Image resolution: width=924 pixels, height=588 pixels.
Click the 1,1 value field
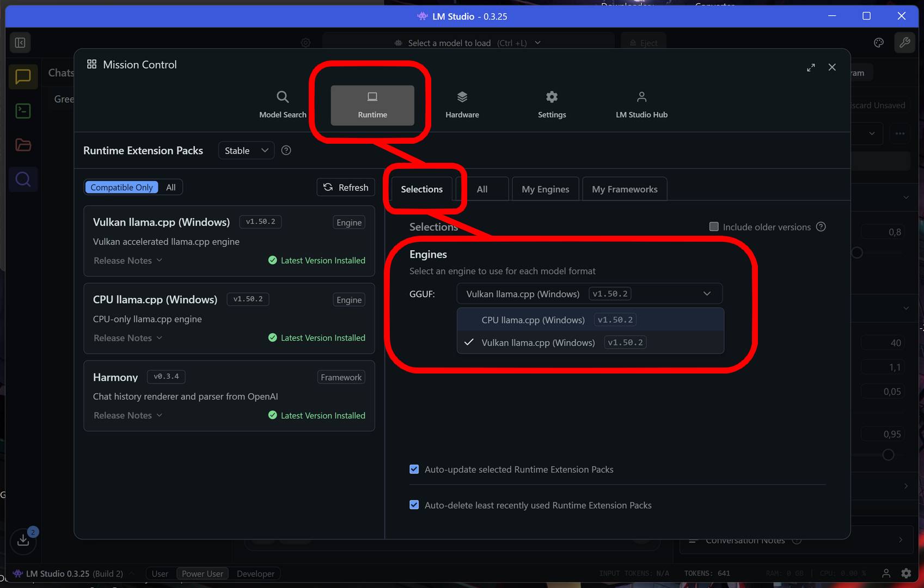[883, 367]
